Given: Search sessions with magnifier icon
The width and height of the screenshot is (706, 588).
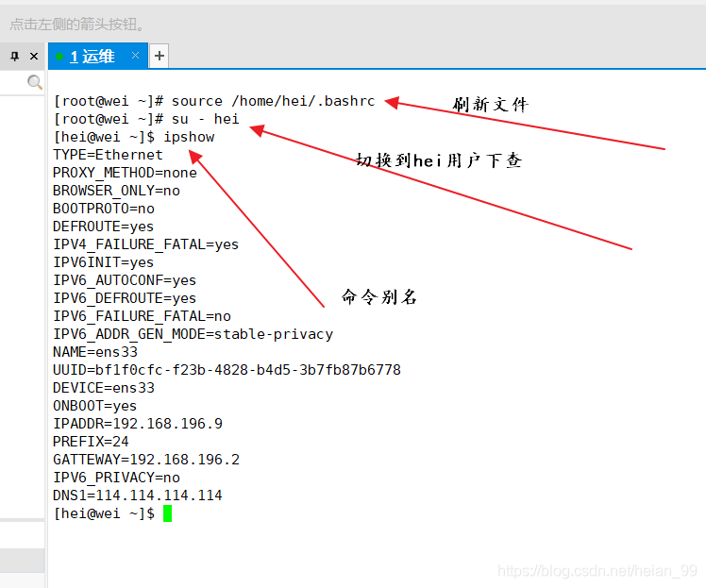Looking at the screenshot, I should (x=35, y=82).
